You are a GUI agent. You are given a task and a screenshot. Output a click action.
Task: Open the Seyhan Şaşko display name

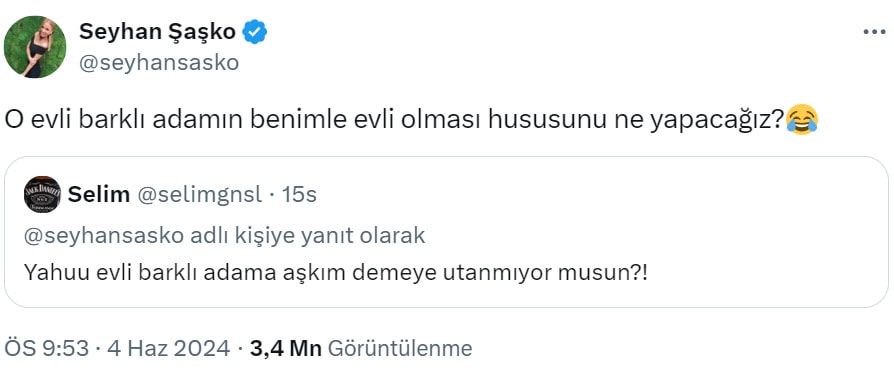(157, 32)
